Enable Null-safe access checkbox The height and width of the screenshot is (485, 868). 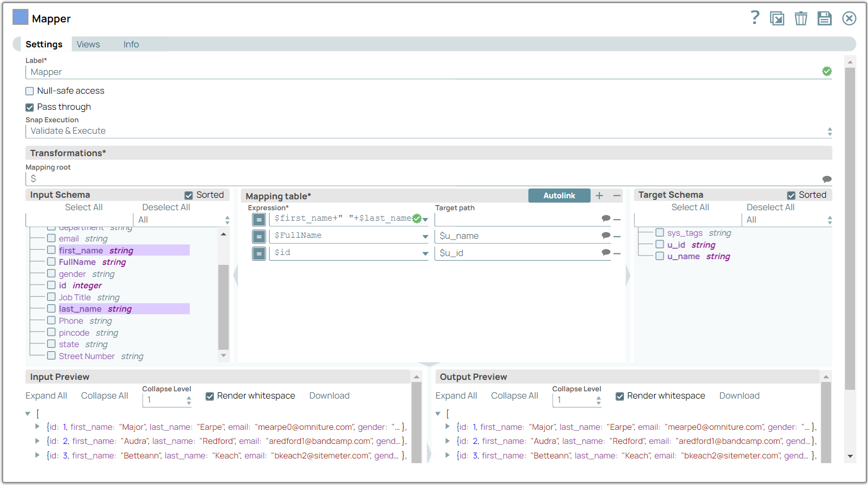[30, 91]
